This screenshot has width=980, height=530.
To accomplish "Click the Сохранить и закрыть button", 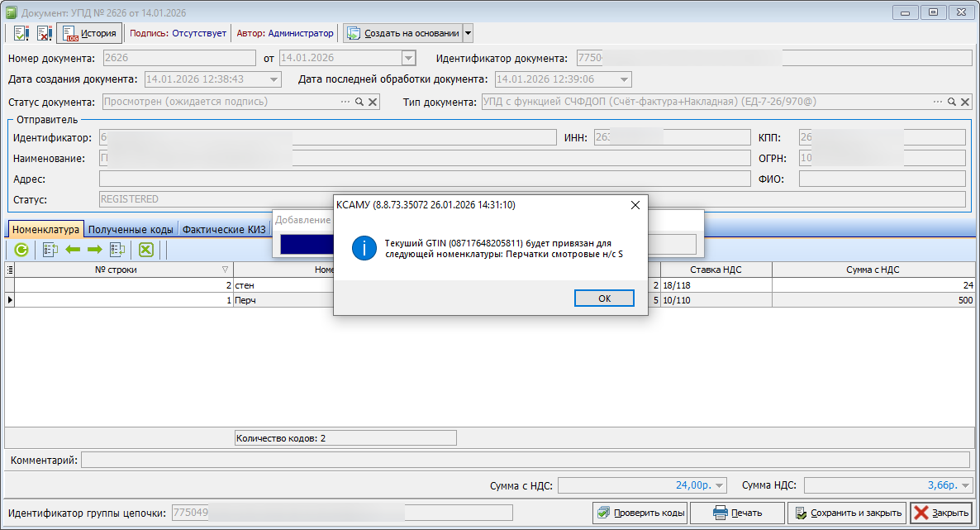I will tap(847, 513).
